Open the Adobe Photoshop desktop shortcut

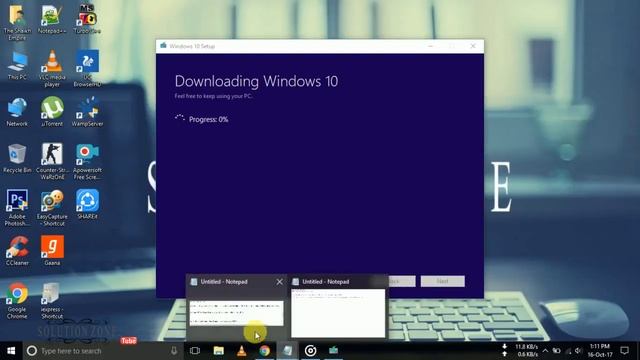coord(17,208)
